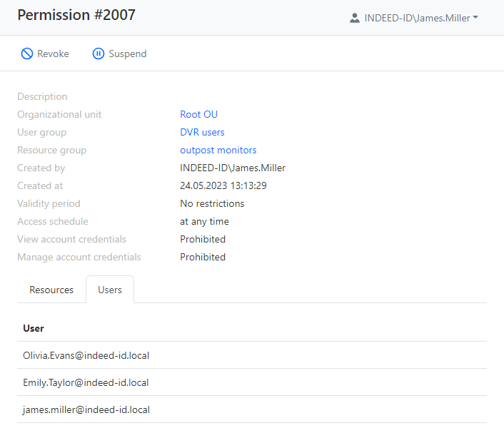
Task: Click the Created by value INDEED-ID\James.Miller
Action: pos(233,168)
